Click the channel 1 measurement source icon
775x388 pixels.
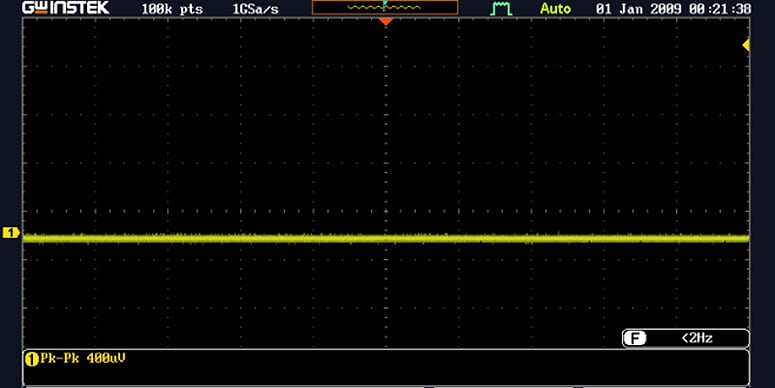[x=32, y=359]
